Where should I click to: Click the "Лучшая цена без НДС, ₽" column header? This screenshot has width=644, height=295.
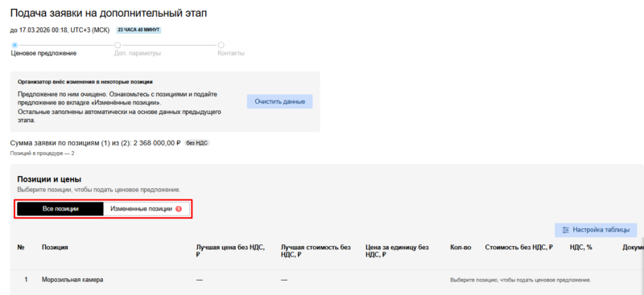click(x=230, y=251)
